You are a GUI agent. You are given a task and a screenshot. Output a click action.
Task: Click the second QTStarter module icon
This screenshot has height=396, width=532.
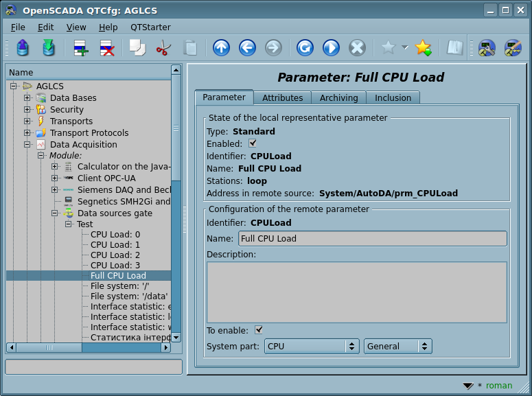tap(513, 47)
